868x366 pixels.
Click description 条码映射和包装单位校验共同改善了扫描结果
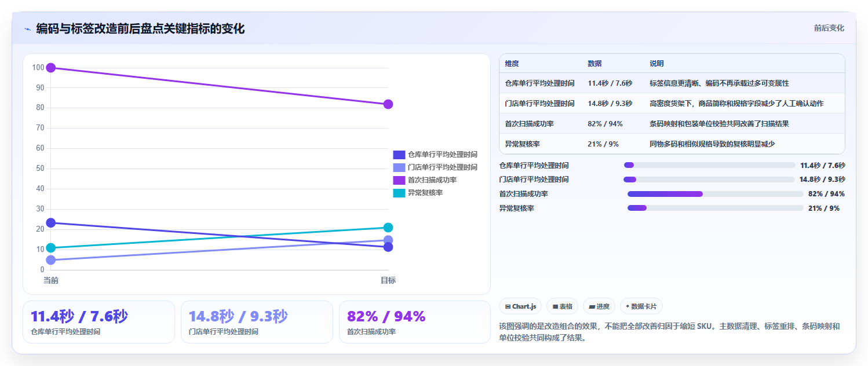720,124
